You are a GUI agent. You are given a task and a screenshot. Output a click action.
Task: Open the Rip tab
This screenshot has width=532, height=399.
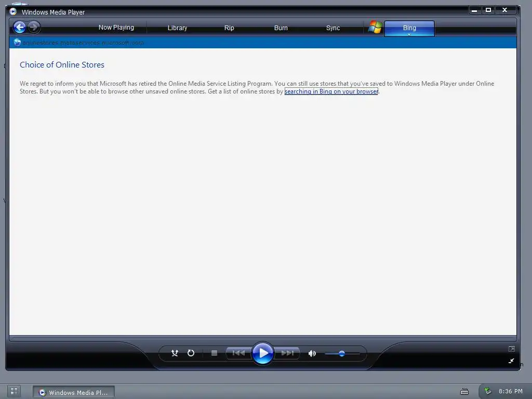pyautogui.click(x=229, y=28)
